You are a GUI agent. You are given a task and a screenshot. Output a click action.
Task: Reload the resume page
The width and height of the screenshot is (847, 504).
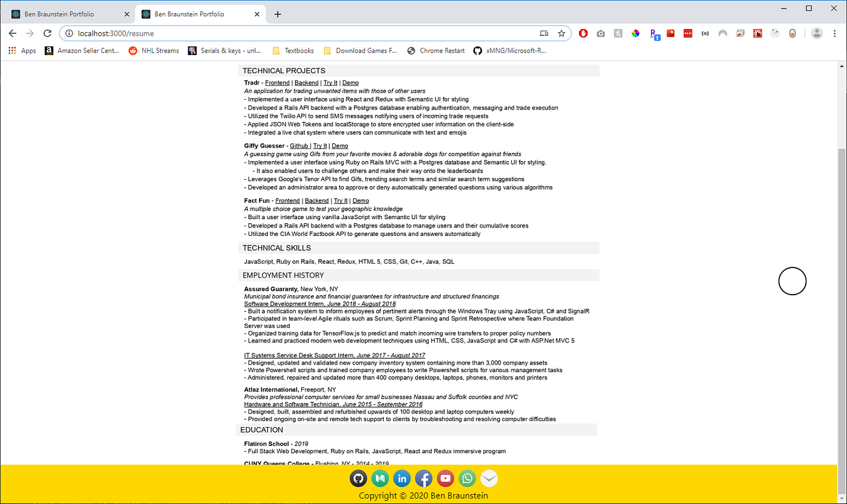pyautogui.click(x=47, y=33)
